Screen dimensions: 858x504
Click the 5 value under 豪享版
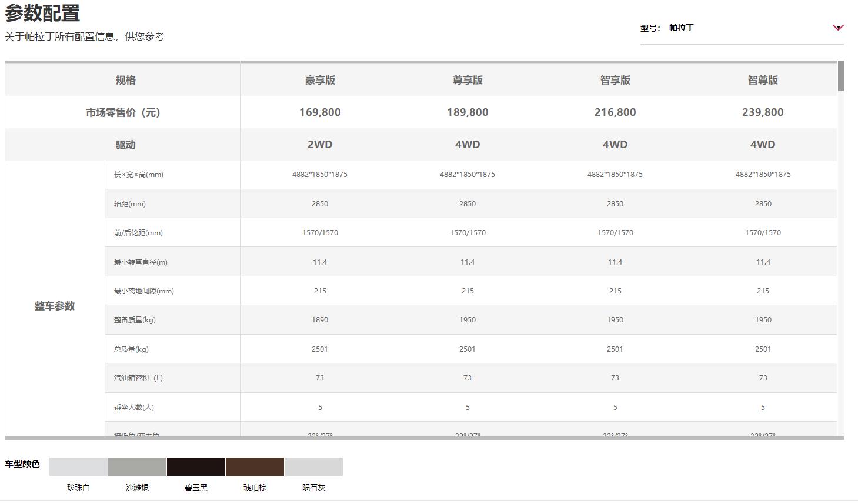320,408
